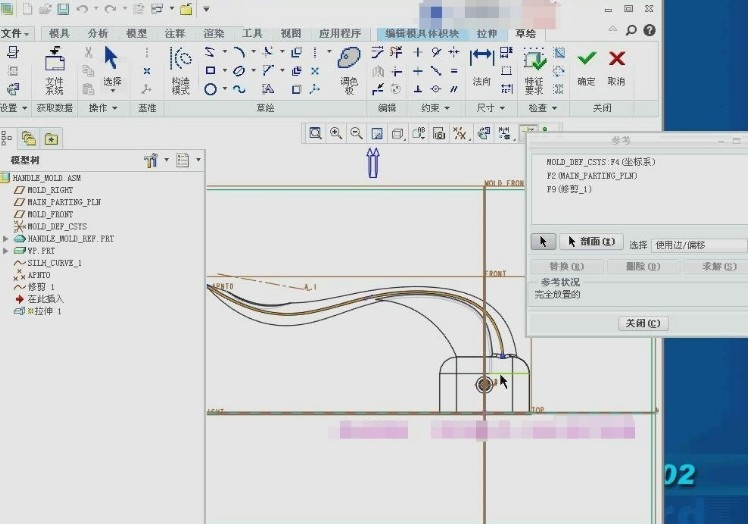Apply the Tangent constraint icon
The height and width of the screenshot is (524, 748).
tap(436, 52)
